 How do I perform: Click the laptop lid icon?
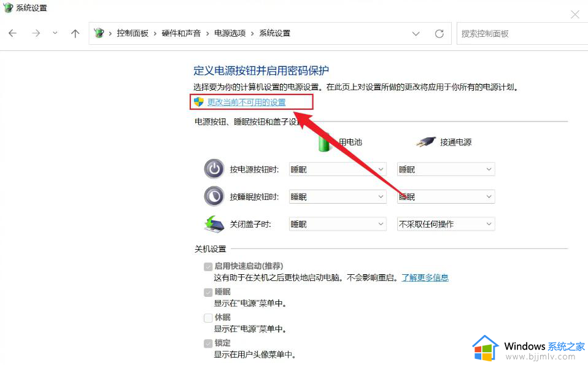click(x=214, y=224)
